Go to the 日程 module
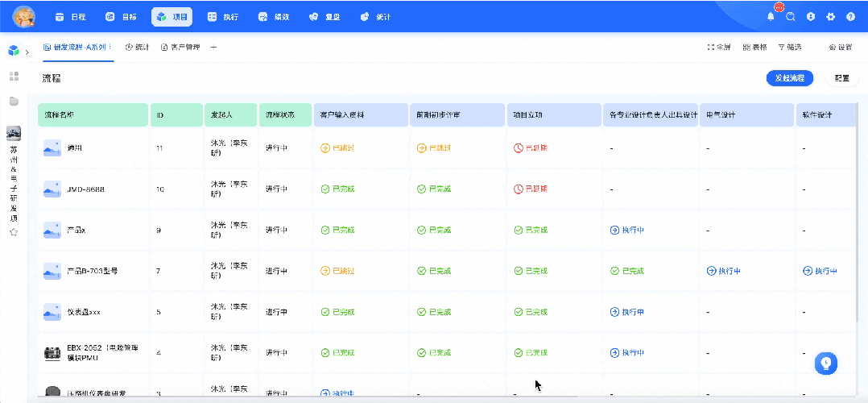This screenshot has height=403, width=868. [x=70, y=17]
